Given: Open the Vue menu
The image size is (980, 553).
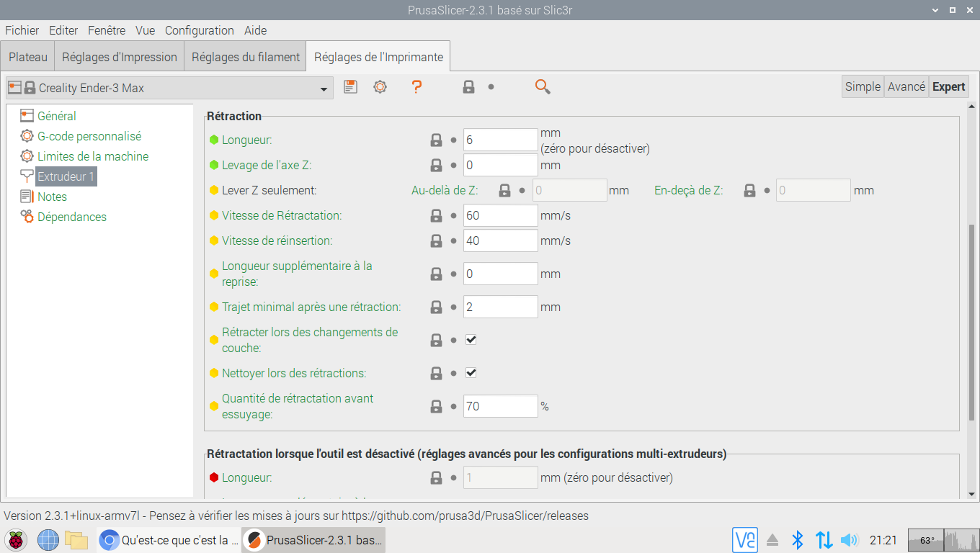Looking at the screenshot, I should 145,30.
